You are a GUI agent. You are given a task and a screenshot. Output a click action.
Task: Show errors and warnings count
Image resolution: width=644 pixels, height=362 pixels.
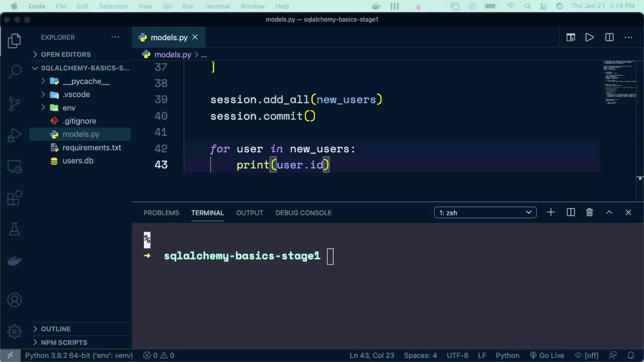[x=159, y=355]
